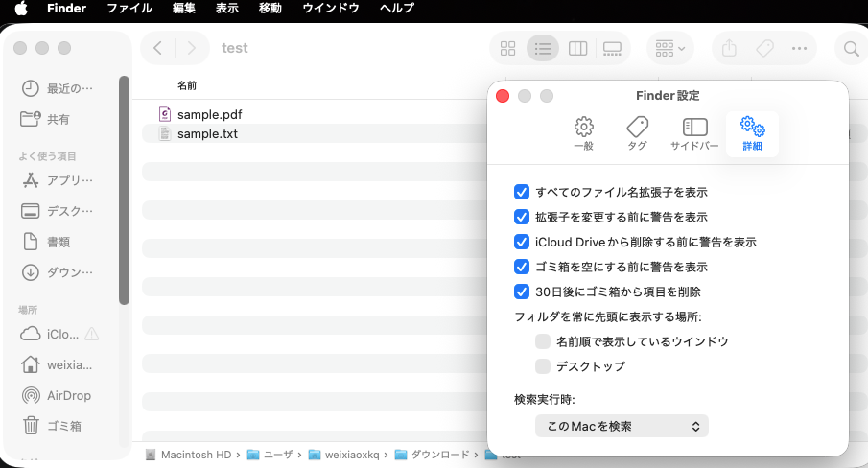
Task: Open the 移動 menu
Action: click(270, 9)
